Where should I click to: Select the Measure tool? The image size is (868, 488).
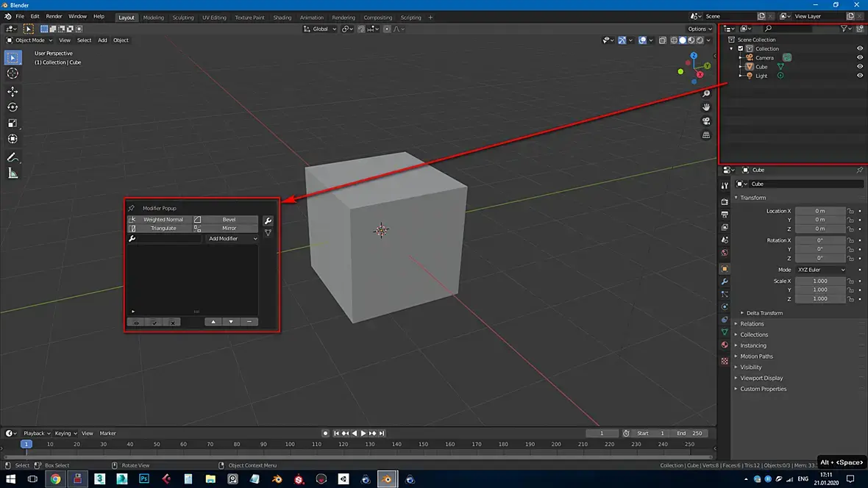[x=13, y=173]
